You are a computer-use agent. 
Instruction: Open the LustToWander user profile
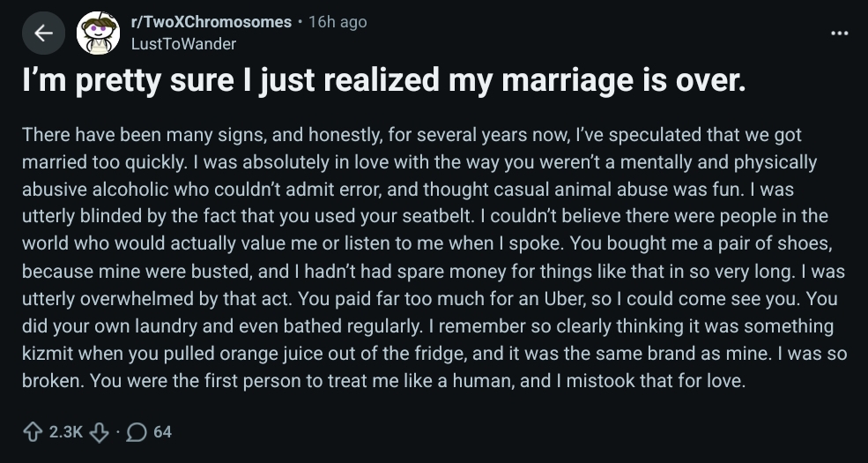183,44
